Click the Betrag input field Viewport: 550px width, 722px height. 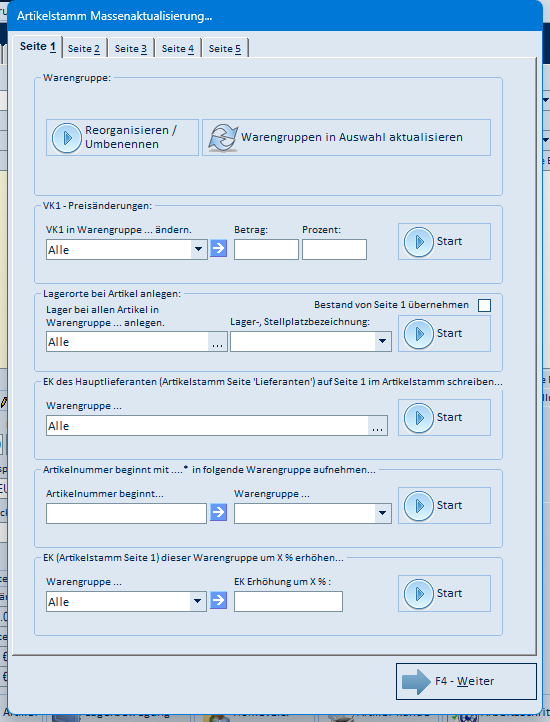(x=266, y=250)
